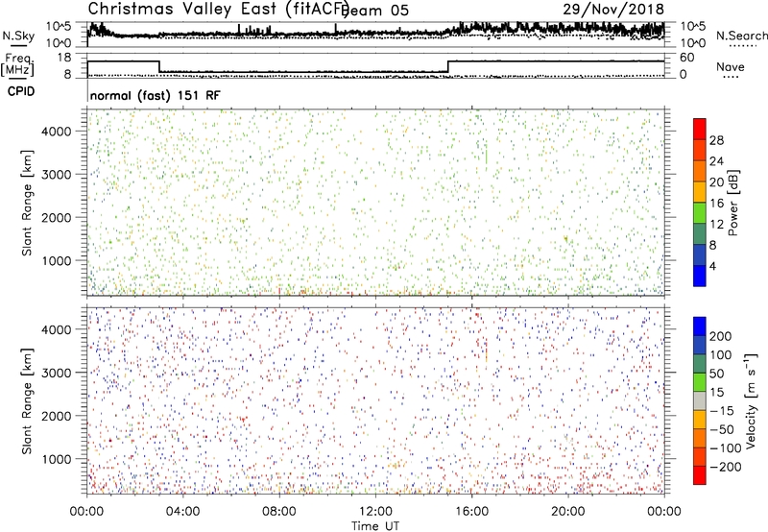Pick the green 15–50 velocity colorbar segment
The height and width of the screenshot is (532, 768).
pyautogui.click(x=700, y=382)
